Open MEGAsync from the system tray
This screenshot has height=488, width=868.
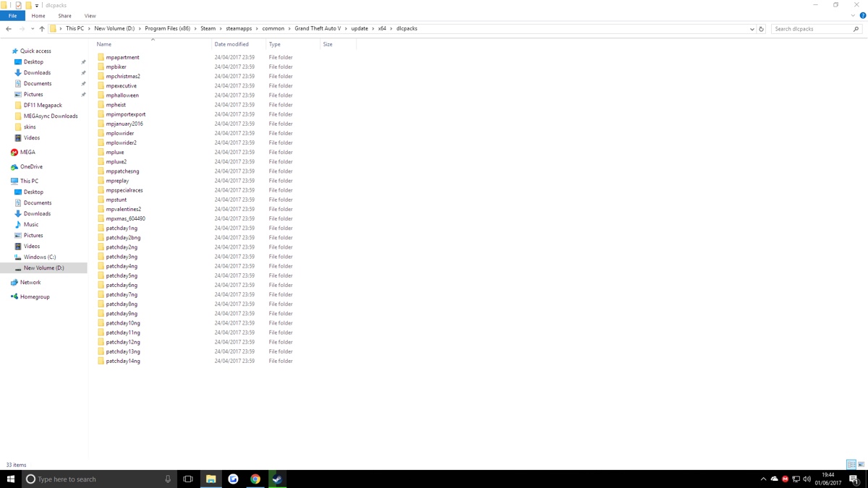(x=785, y=479)
